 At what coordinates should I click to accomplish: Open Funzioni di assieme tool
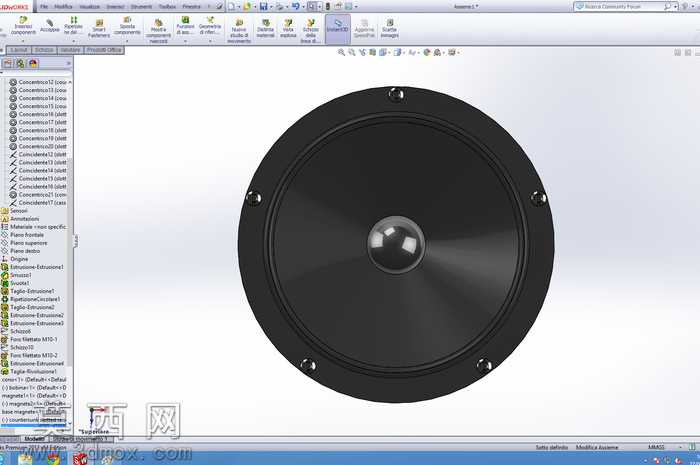pyautogui.click(x=185, y=26)
